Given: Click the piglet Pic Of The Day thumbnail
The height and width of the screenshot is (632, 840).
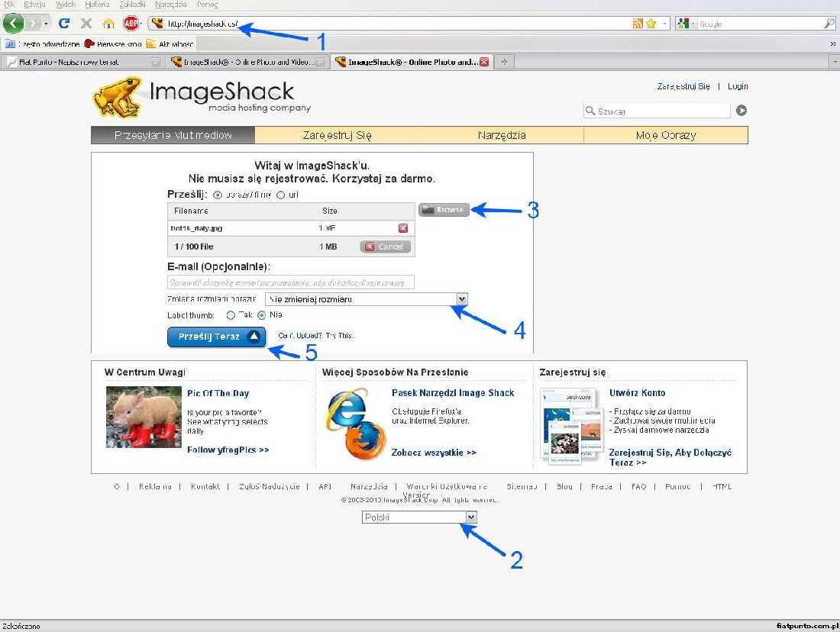Looking at the screenshot, I should pos(144,418).
